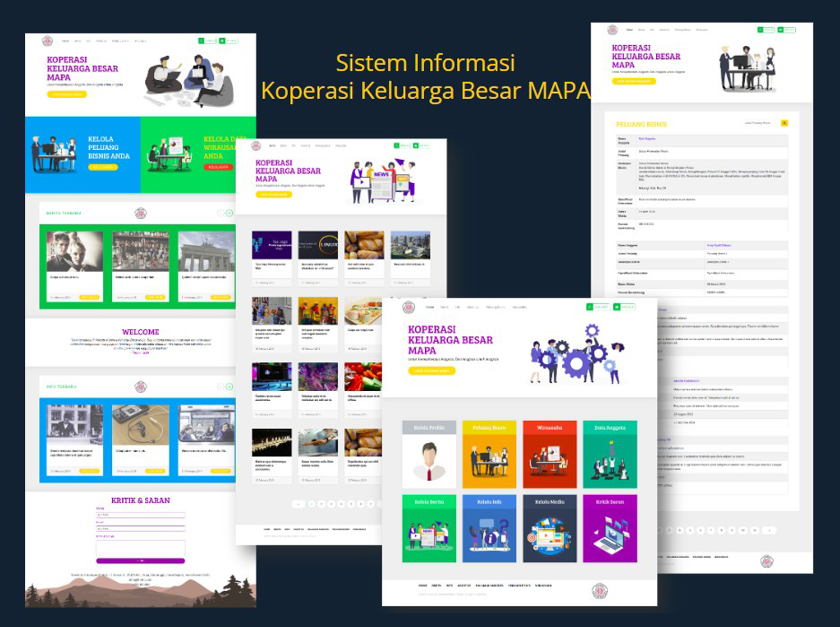Open the Linux news article thumbnail
Viewport: 840px width, 627px height.
click(x=318, y=245)
